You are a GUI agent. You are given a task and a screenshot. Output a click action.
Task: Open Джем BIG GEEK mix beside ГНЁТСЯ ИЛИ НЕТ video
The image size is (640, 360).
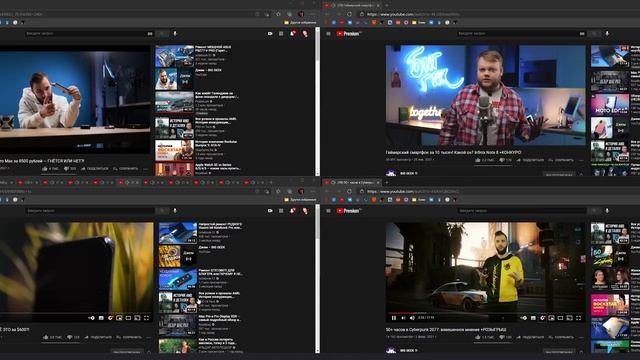(x=174, y=79)
